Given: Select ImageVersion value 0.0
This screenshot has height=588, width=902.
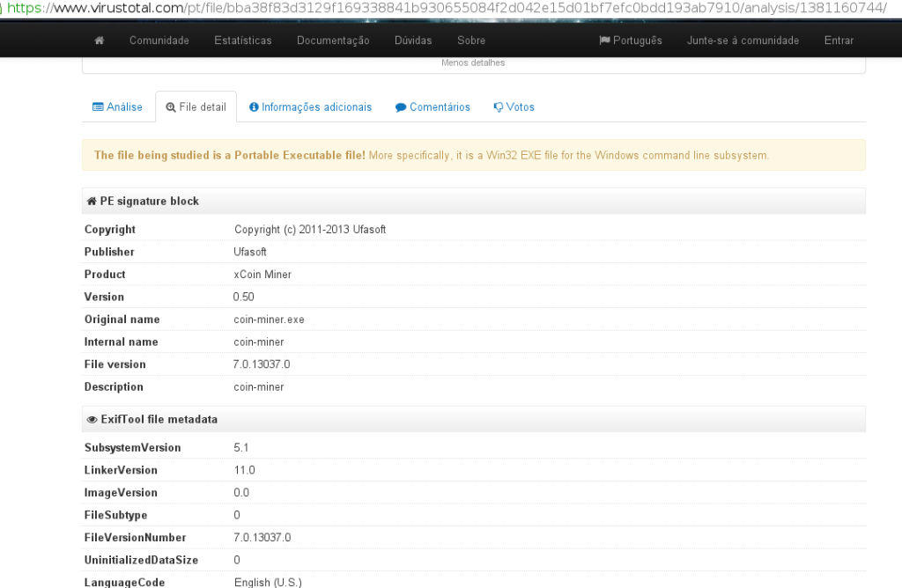Looking at the screenshot, I should click(x=241, y=493).
